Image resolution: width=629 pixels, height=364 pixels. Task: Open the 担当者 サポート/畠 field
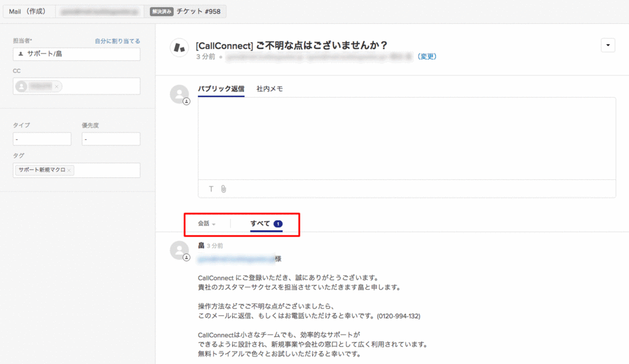77,54
